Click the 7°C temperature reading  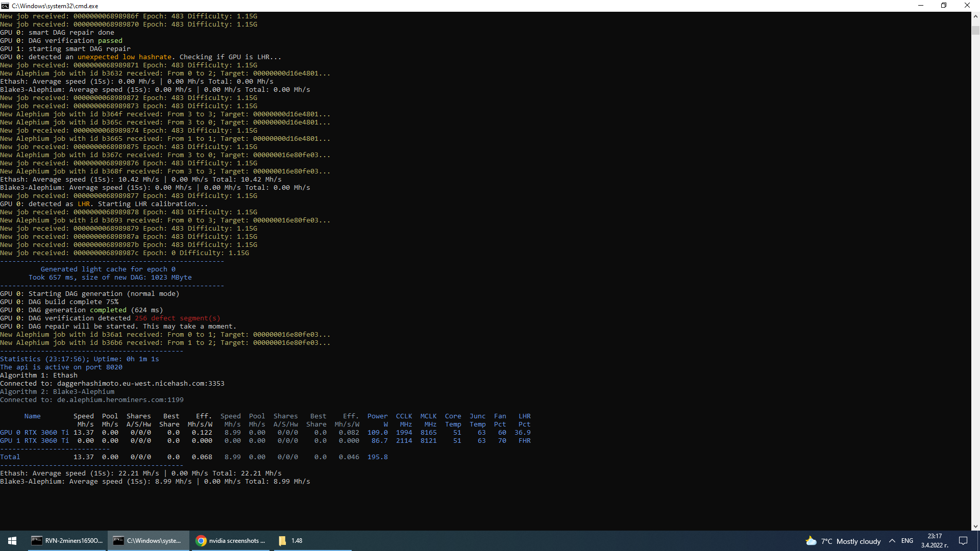[x=827, y=541]
